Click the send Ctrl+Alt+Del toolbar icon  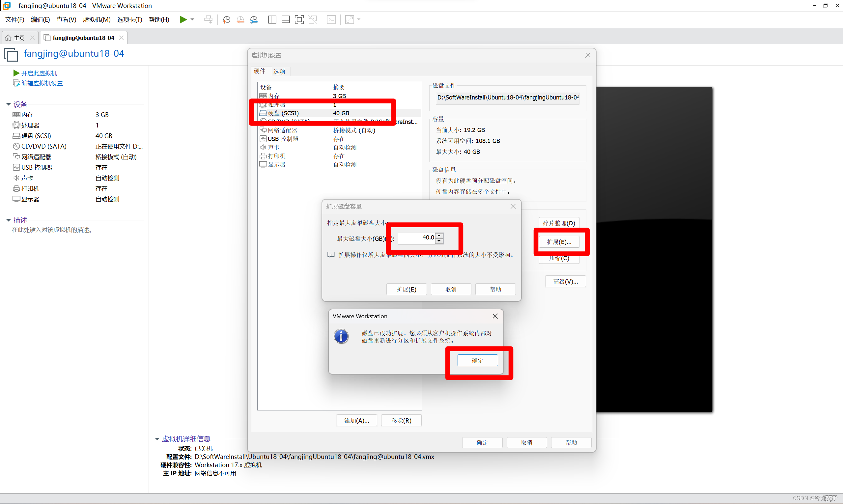click(208, 19)
